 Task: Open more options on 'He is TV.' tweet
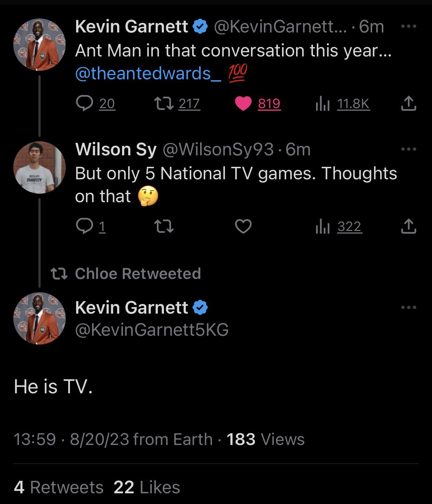click(408, 307)
